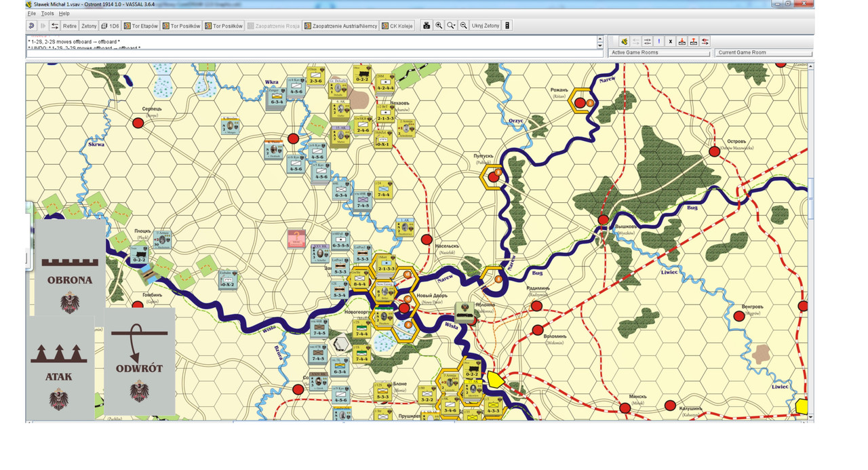Click the Пултускъ fortified hex

[493, 177]
